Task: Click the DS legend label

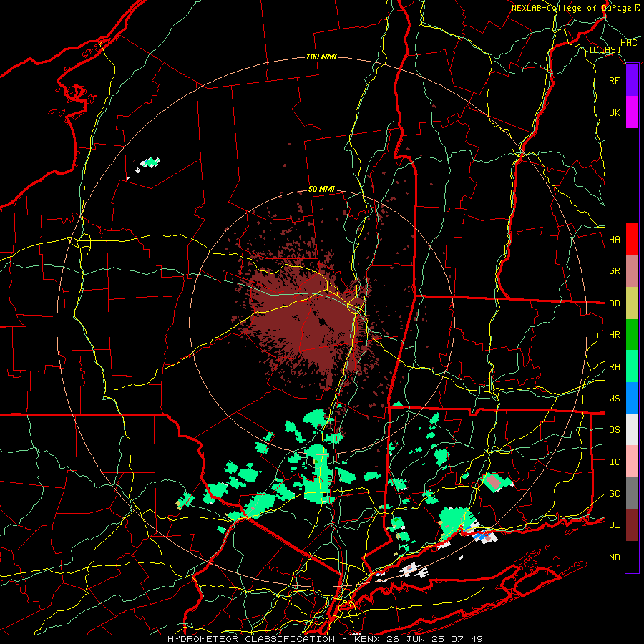Action: click(x=614, y=430)
